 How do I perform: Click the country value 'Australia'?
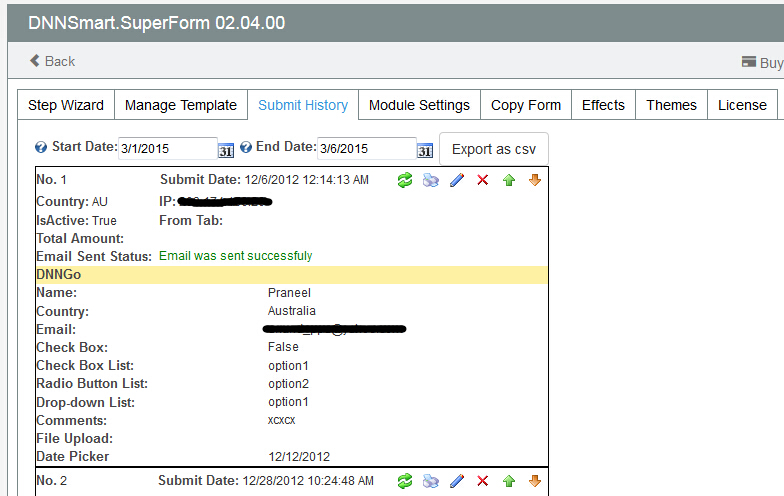292,311
